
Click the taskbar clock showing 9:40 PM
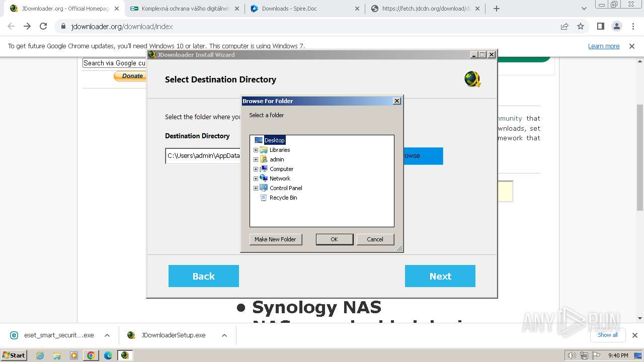tap(618, 355)
